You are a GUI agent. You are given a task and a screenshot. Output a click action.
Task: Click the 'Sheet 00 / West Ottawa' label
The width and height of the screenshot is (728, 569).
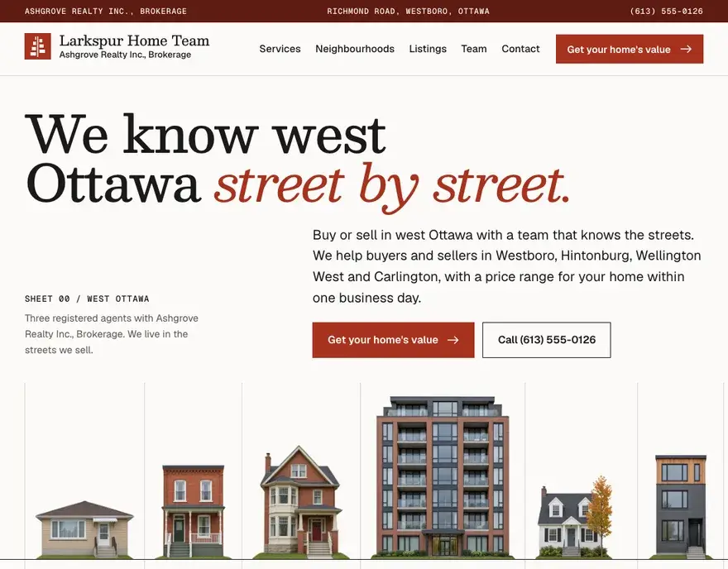(87, 299)
